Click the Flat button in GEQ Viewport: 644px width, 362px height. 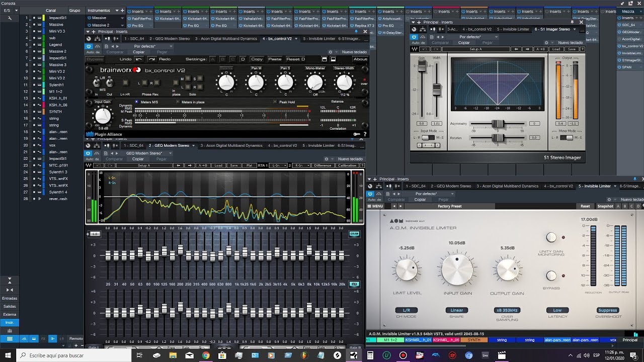(249, 165)
